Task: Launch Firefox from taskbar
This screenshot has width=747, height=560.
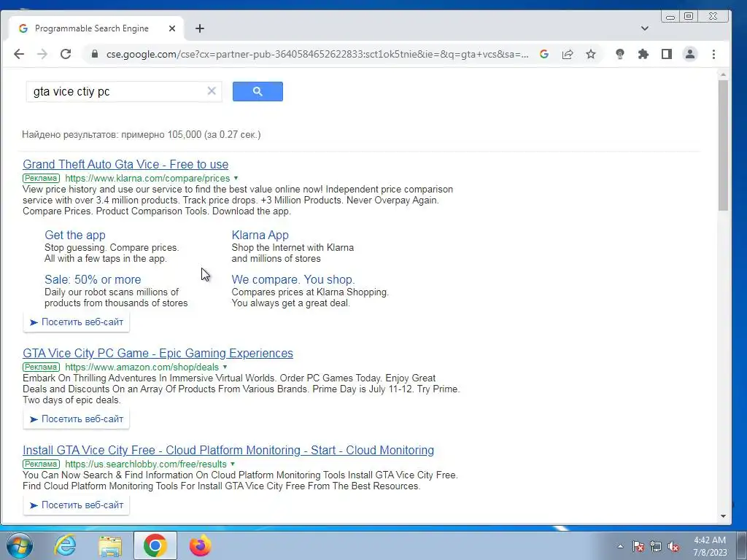Action: coord(200,545)
